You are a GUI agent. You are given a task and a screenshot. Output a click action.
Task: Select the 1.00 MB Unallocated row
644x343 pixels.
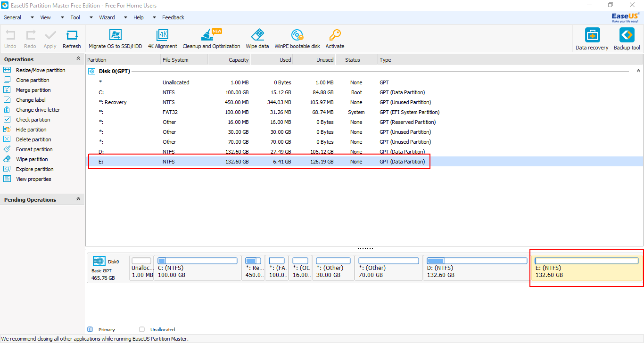point(364,82)
